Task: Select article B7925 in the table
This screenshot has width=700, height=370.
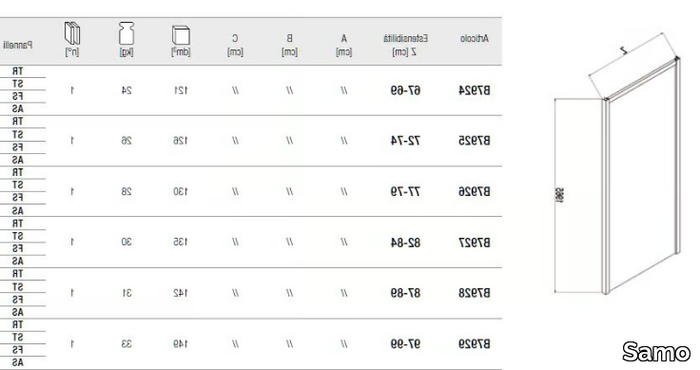Action: click(474, 141)
